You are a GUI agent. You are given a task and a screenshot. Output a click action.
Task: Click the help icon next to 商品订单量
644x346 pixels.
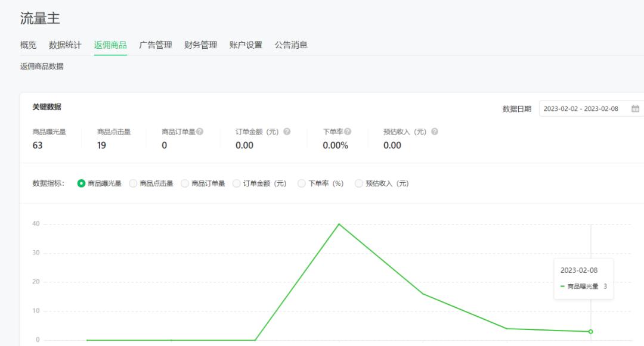pos(200,132)
